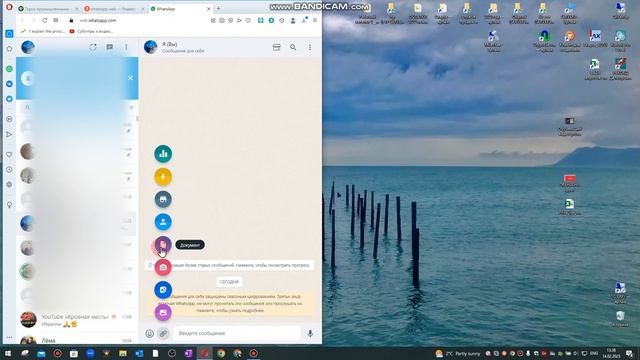Open the 'I explain the princi...' bookmark
Screen dimensions: 640x360
[x=44, y=31]
